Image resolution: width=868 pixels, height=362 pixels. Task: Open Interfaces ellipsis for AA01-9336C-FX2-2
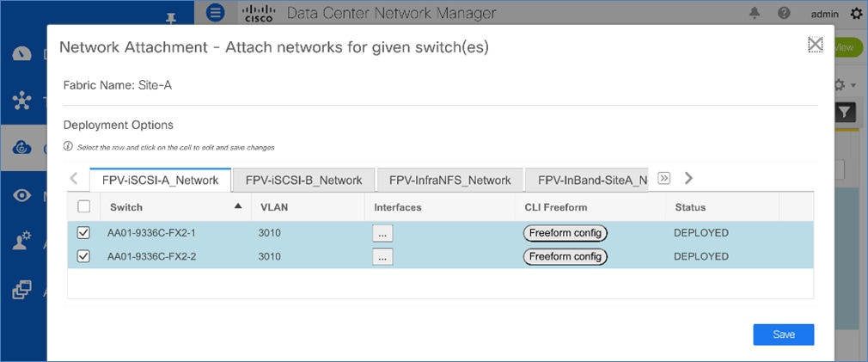coord(382,257)
